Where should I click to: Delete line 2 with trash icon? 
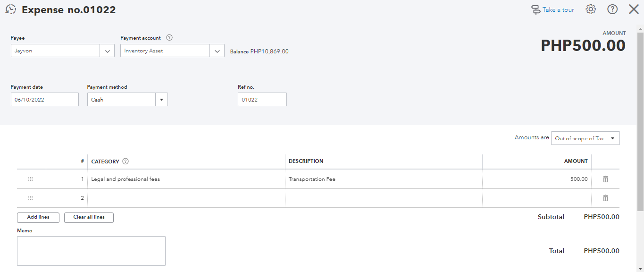pos(606,198)
